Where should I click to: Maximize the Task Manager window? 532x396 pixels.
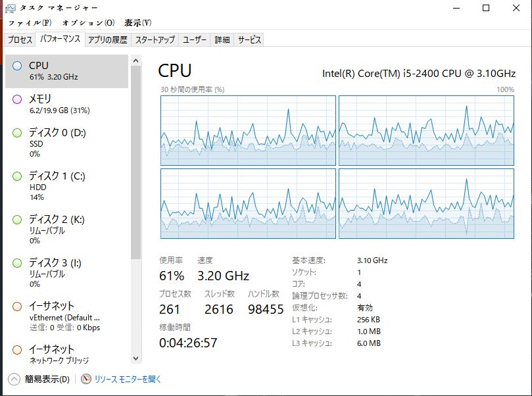click(x=486, y=8)
